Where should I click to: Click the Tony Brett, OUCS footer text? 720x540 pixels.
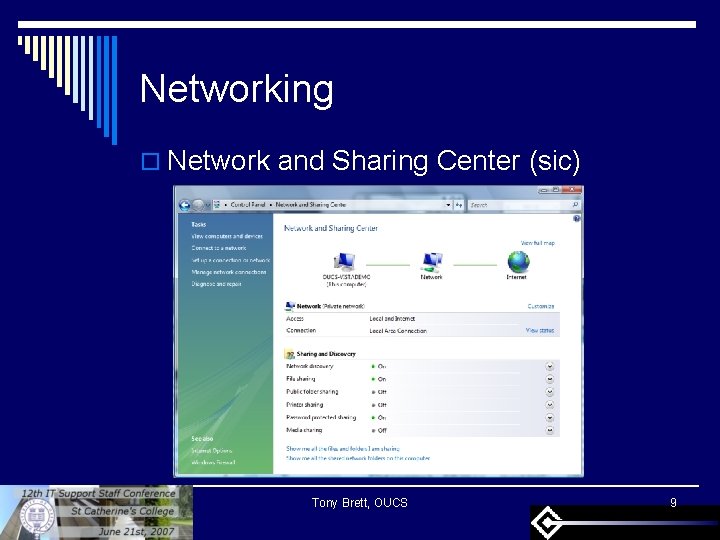(360, 503)
